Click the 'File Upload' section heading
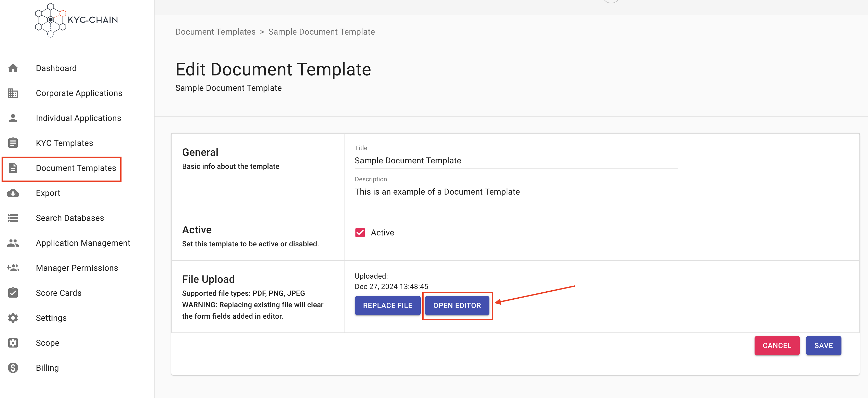This screenshot has width=868, height=398. click(x=208, y=279)
